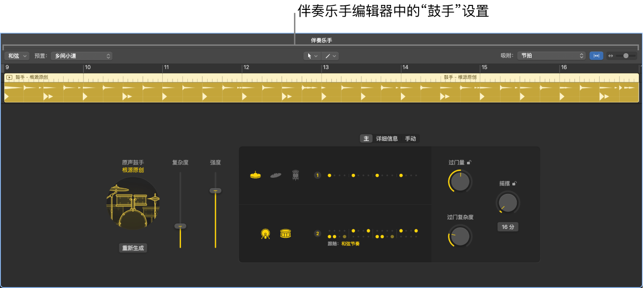Image resolution: width=644 pixels, height=288 pixels.
Task: Switch to the 手动 tab
Action: tap(410, 139)
